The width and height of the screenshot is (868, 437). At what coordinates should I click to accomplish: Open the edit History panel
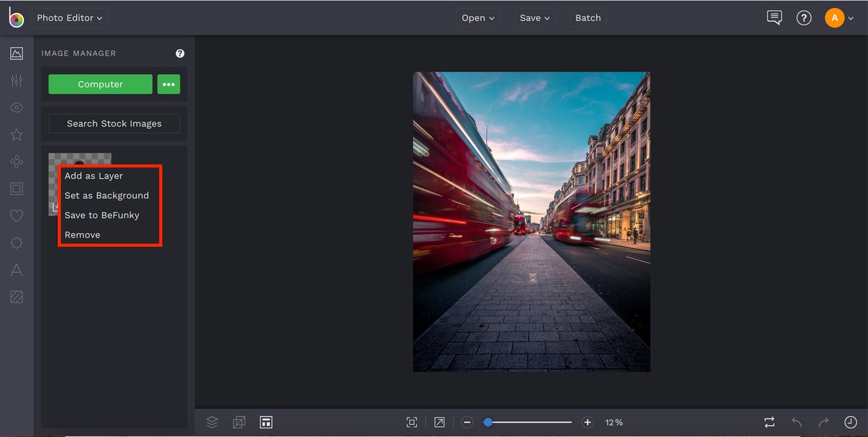click(x=848, y=422)
